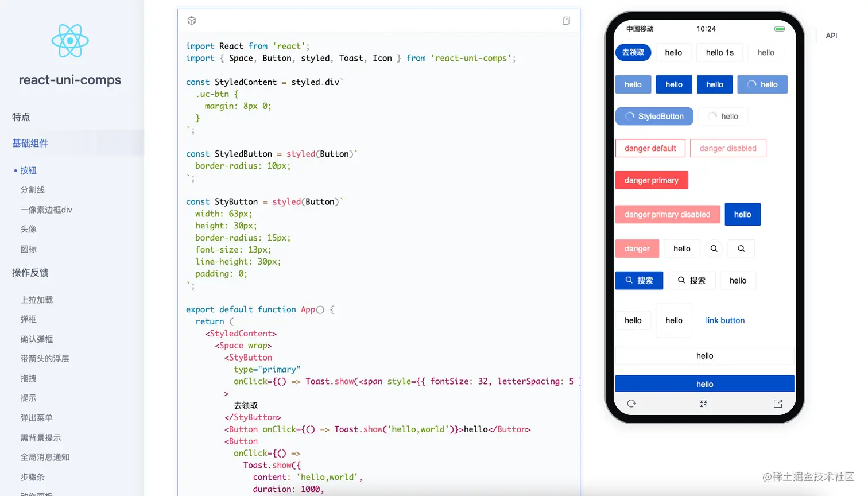Screen dimensions: 868x496
Task: Tap the white hello button beside 去领取
Action: (x=674, y=52)
